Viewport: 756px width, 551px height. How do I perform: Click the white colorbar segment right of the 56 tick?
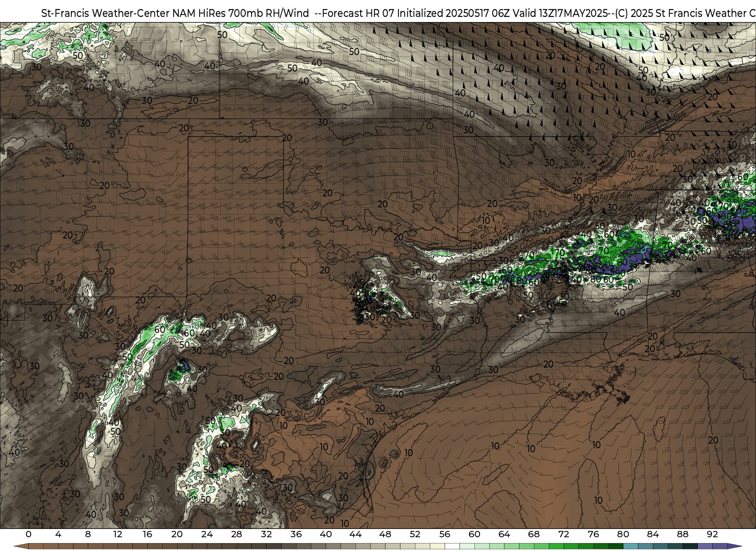point(452,546)
